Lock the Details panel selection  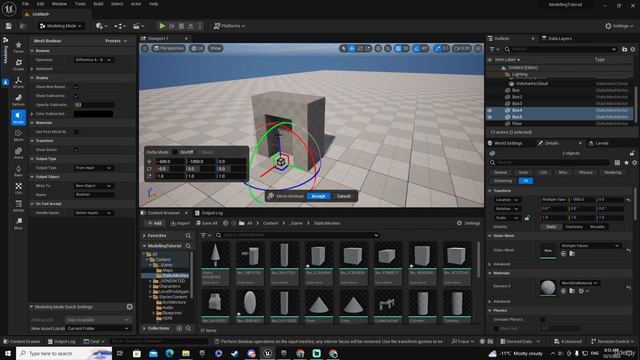(632, 153)
